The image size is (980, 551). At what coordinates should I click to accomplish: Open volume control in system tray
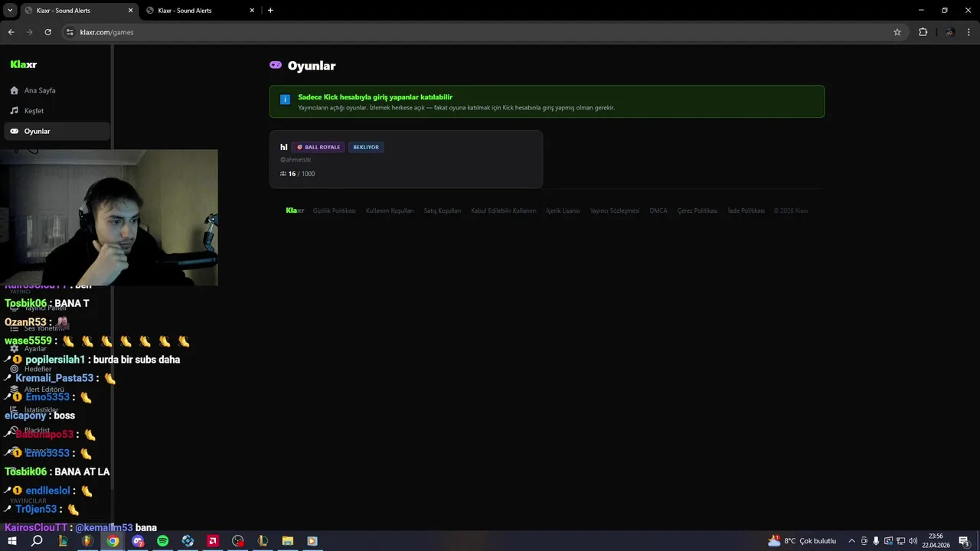point(913,541)
